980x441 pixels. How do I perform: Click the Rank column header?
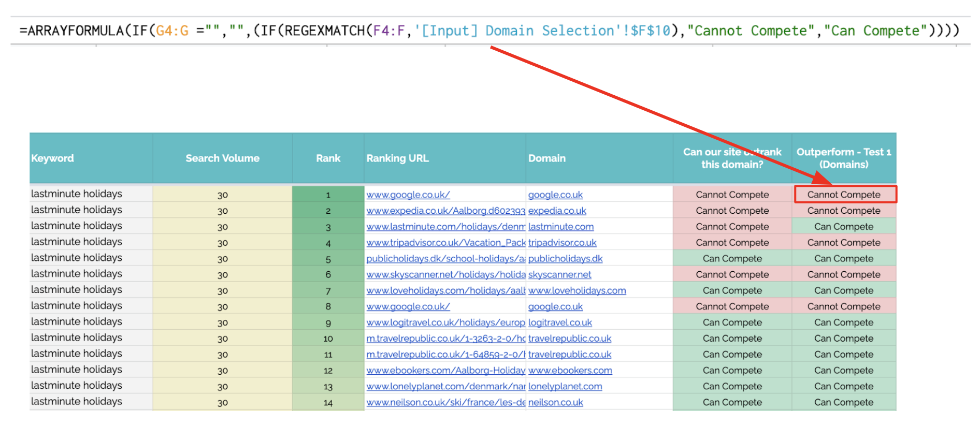coord(328,158)
